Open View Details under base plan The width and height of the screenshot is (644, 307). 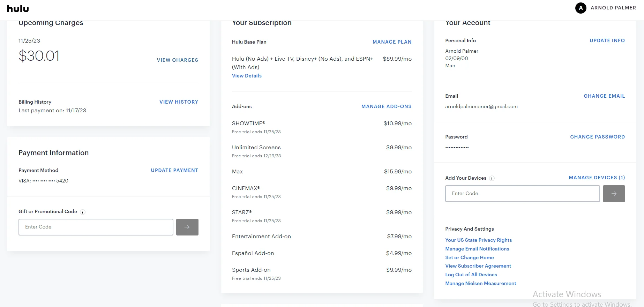tap(247, 76)
